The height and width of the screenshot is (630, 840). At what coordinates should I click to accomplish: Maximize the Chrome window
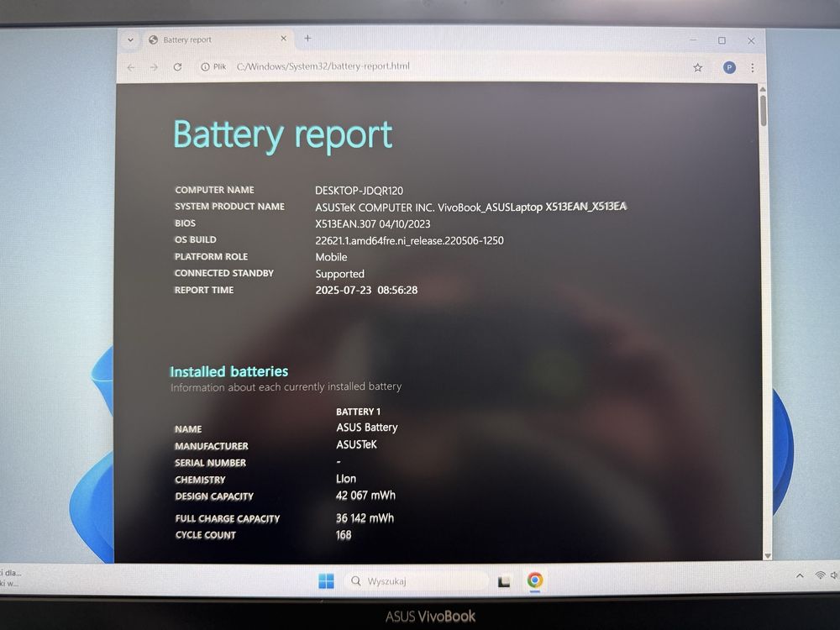point(722,40)
